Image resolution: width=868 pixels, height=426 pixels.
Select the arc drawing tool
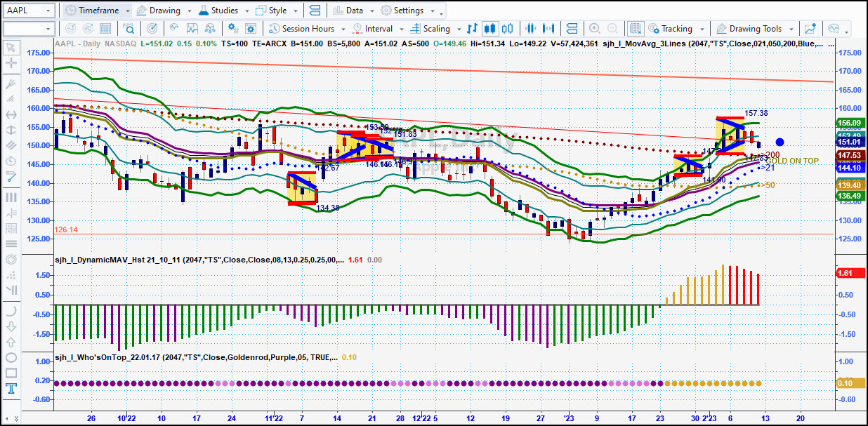pos(11,312)
